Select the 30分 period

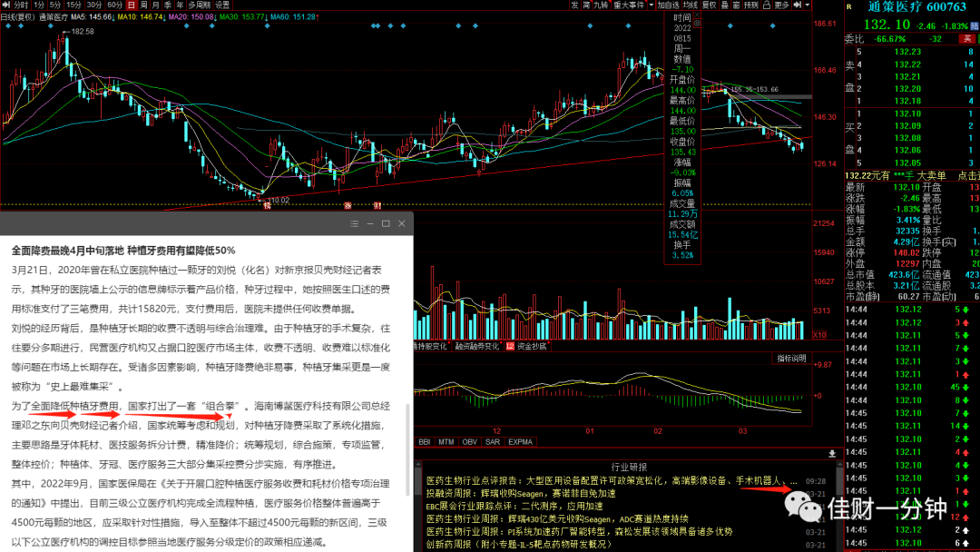click(x=94, y=5)
